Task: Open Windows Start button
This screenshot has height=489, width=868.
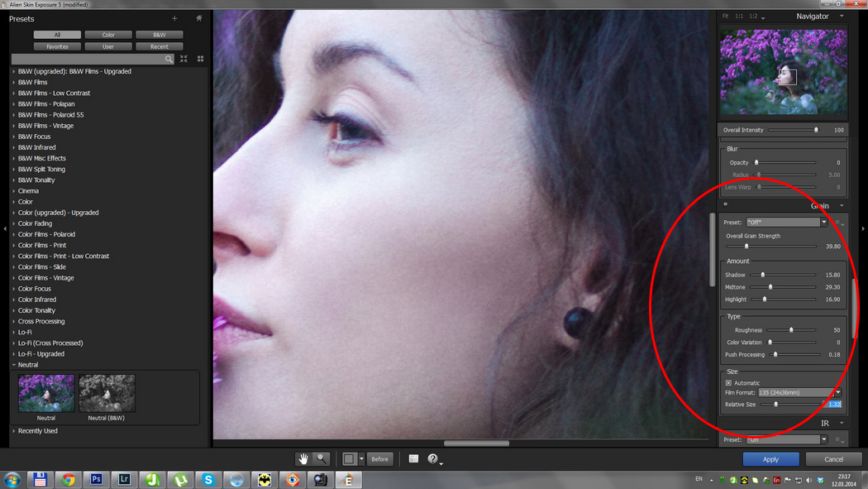Action: coord(12,480)
